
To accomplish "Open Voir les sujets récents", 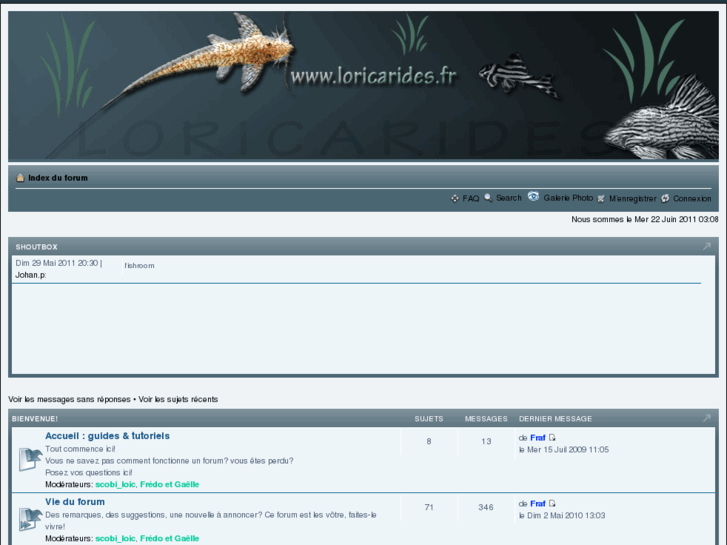I will pyautogui.click(x=178, y=399).
